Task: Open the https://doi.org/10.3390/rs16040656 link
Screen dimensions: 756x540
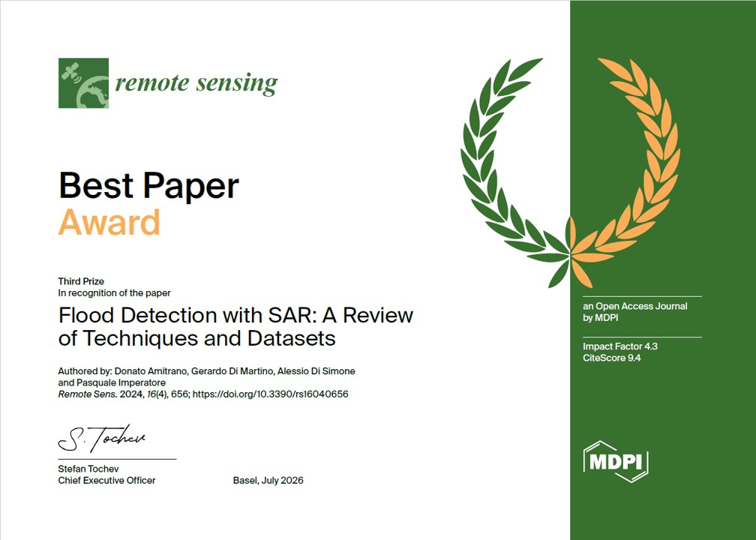Action: [x=271, y=394]
